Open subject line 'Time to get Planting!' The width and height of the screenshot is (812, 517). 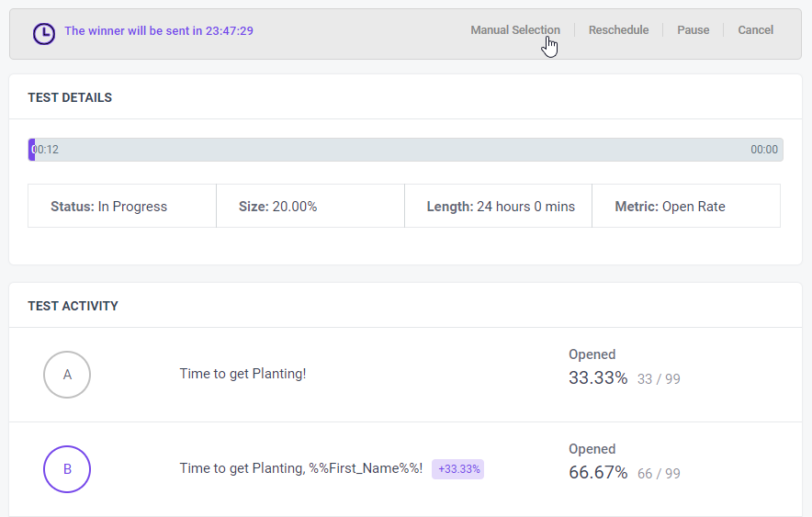pos(242,374)
